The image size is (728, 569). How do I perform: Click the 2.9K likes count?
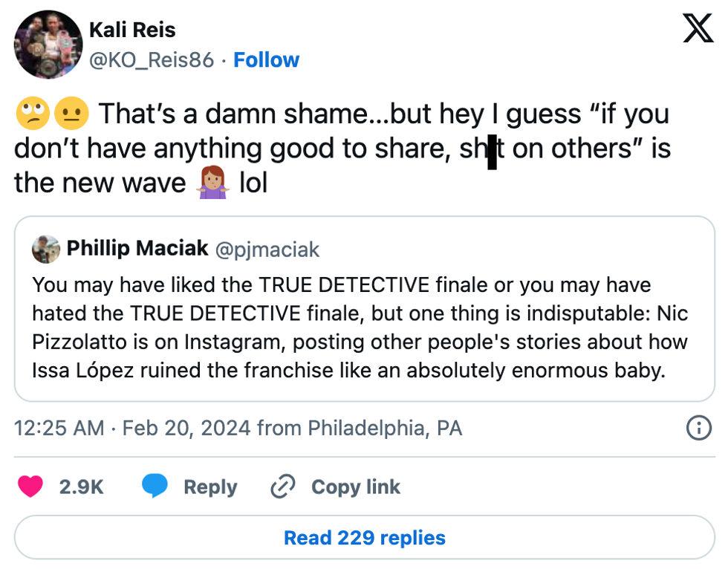(x=81, y=487)
